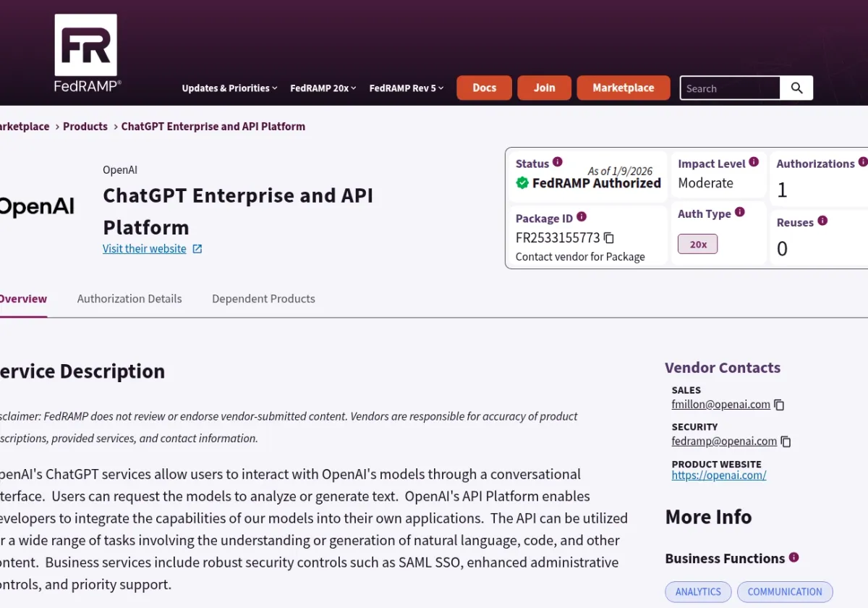Click the Auth Type info icon
The height and width of the screenshot is (608, 868).
pos(740,212)
